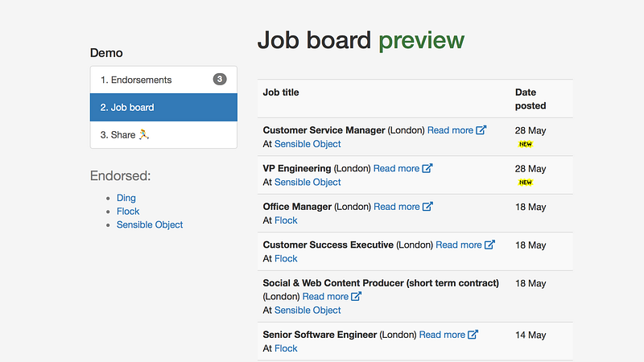Click external link icon for Customer Service Manager
This screenshot has width=644, height=362.
pos(481,130)
